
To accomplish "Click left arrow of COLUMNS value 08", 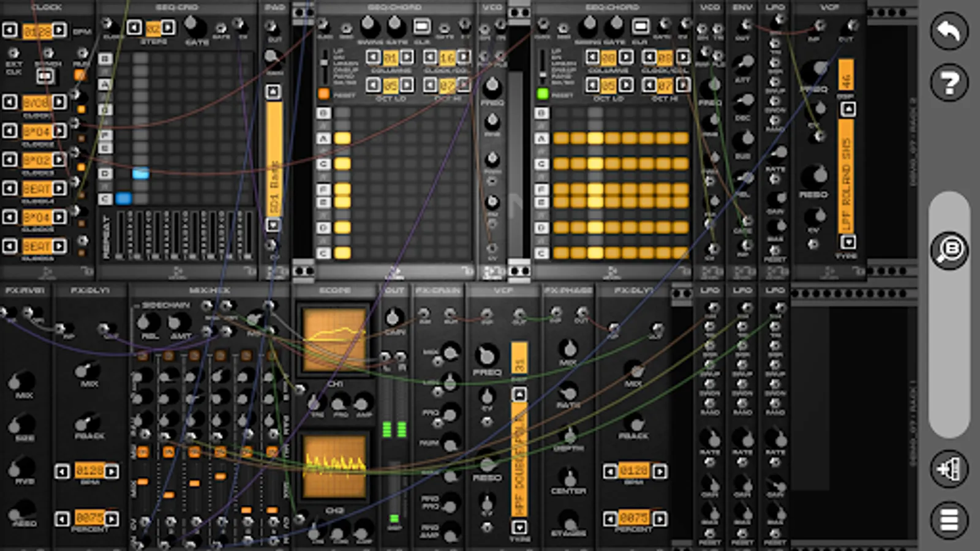I will 592,58.
